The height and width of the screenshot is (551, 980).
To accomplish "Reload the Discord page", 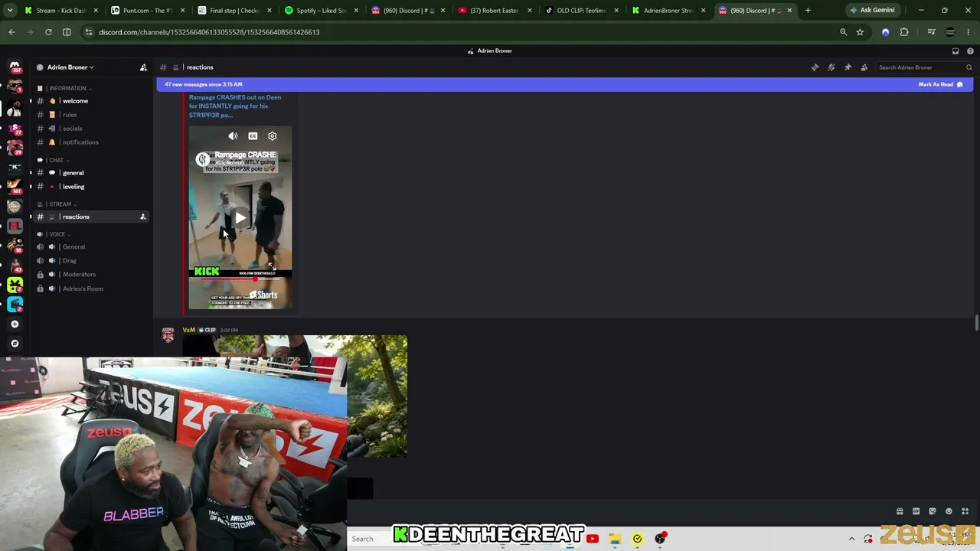I will click(48, 32).
